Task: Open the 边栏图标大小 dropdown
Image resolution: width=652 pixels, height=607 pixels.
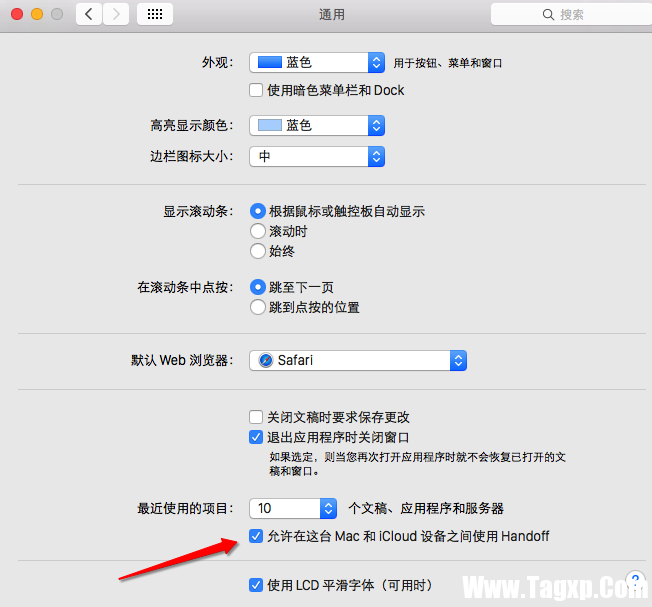Action: point(317,157)
